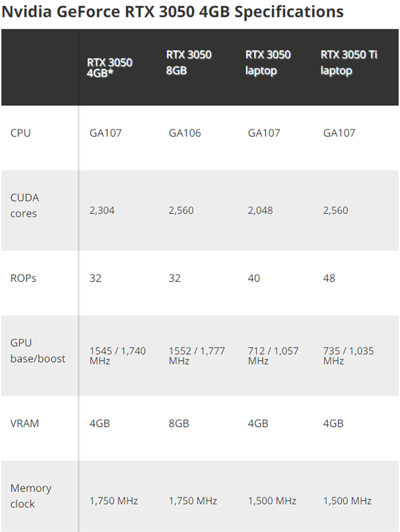
Task: Click the Memory clock row label
Action: (x=31, y=496)
